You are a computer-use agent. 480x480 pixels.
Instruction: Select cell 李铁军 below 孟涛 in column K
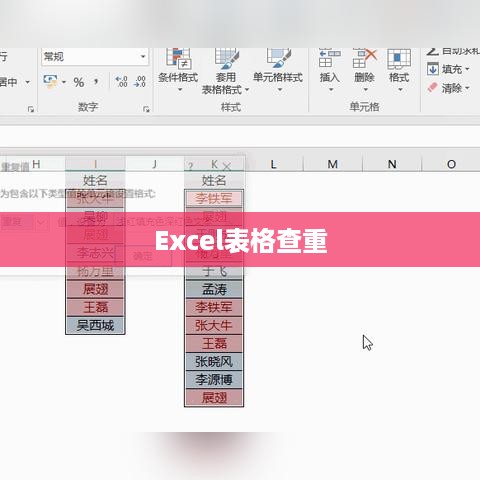[x=214, y=307]
